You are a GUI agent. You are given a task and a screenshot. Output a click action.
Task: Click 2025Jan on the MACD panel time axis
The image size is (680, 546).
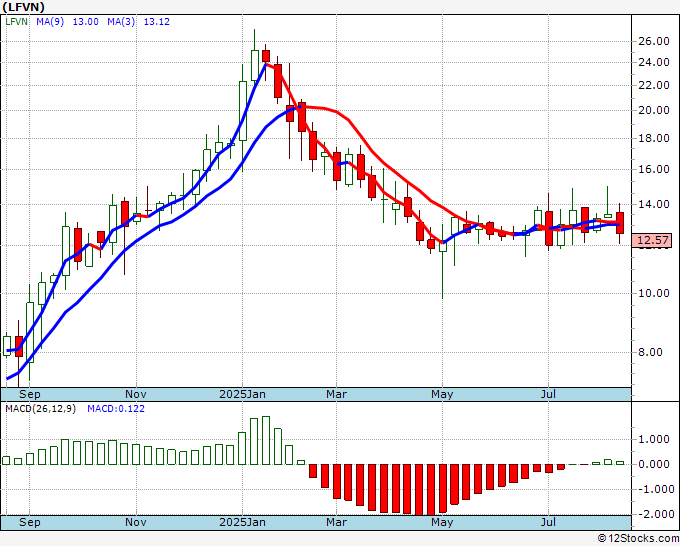pyautogui.click(x=242, y=522)
